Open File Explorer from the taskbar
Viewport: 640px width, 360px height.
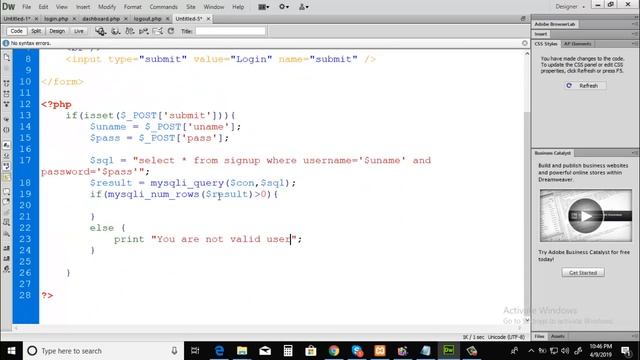242,351
